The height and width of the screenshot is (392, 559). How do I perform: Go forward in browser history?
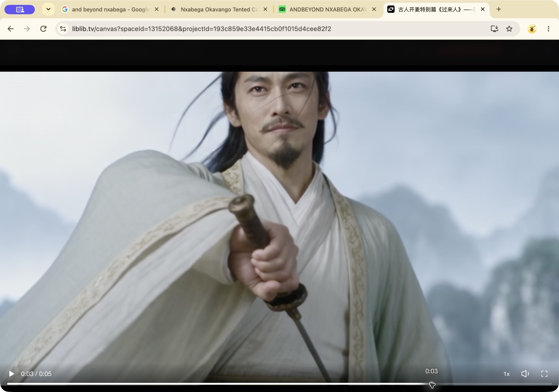pos(27,29)
